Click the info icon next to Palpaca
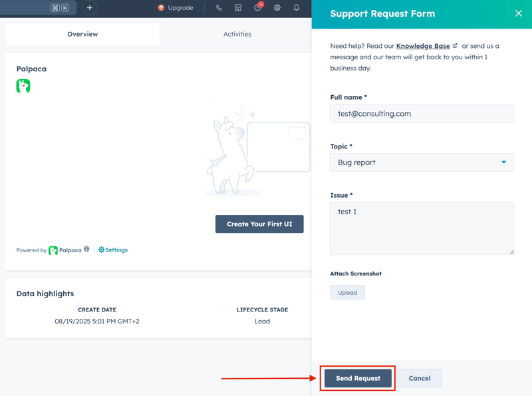The image size is (532, 396). click(86, 250)
